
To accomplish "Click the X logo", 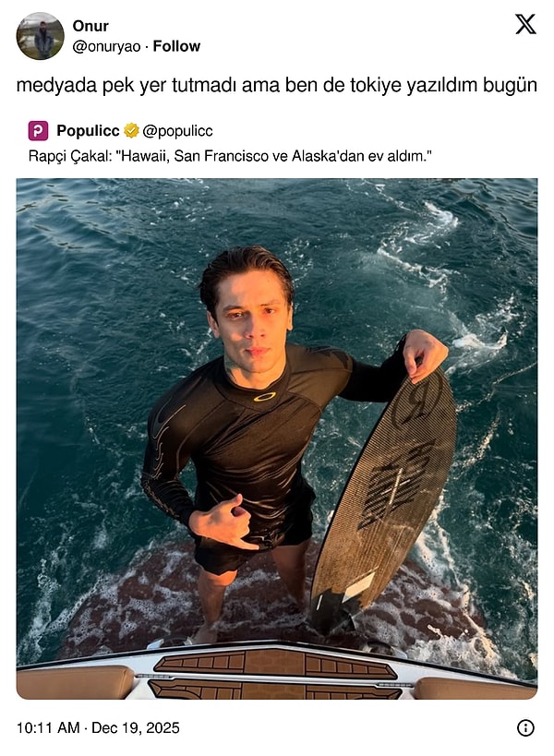I will click(525, 24).
